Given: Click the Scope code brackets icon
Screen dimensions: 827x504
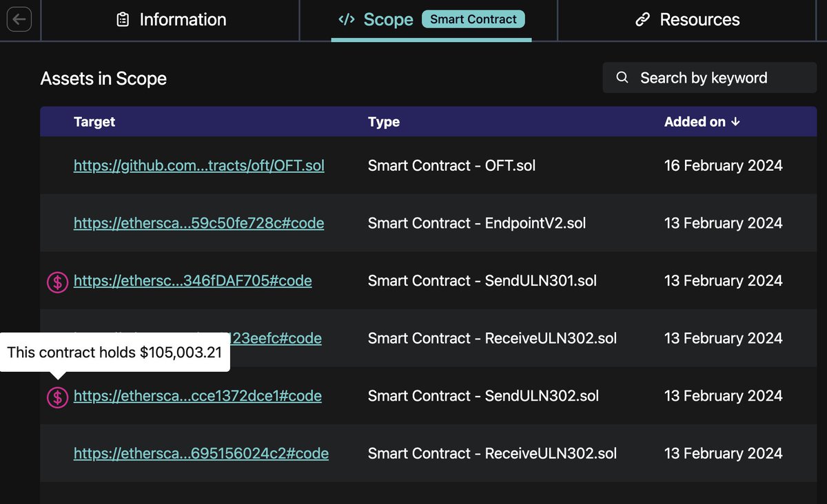Looking at the screenshot, I should coord(346,19).
